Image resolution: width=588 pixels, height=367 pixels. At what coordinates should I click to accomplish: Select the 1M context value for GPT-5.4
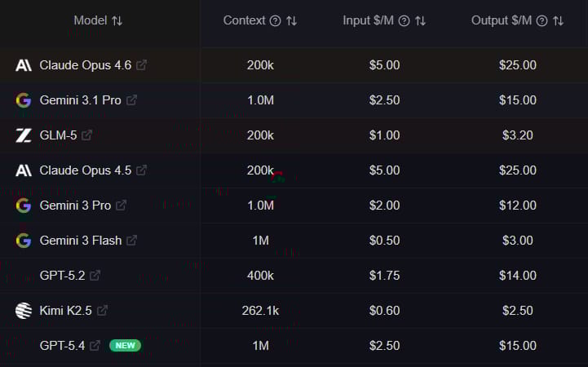(260, 346)
